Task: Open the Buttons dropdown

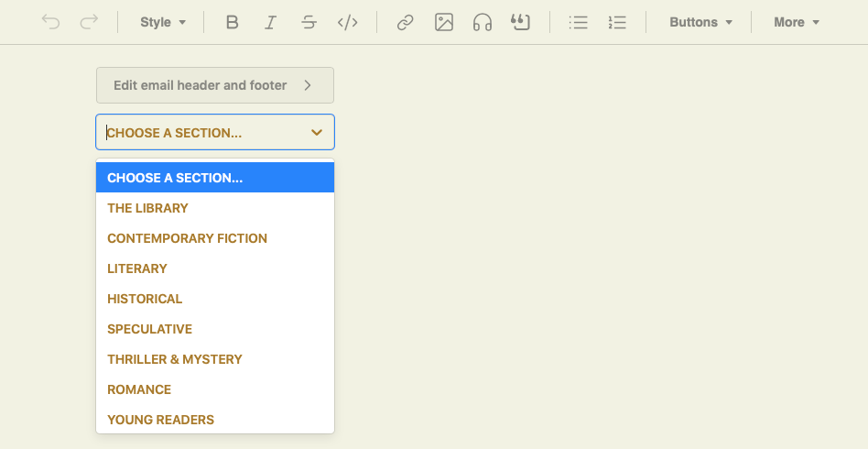Action: click(x=700, y=22)
